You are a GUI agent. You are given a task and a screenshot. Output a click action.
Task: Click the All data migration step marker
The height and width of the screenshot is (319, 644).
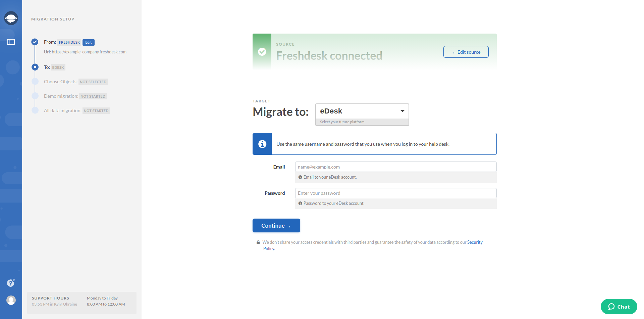coord(35,110)
